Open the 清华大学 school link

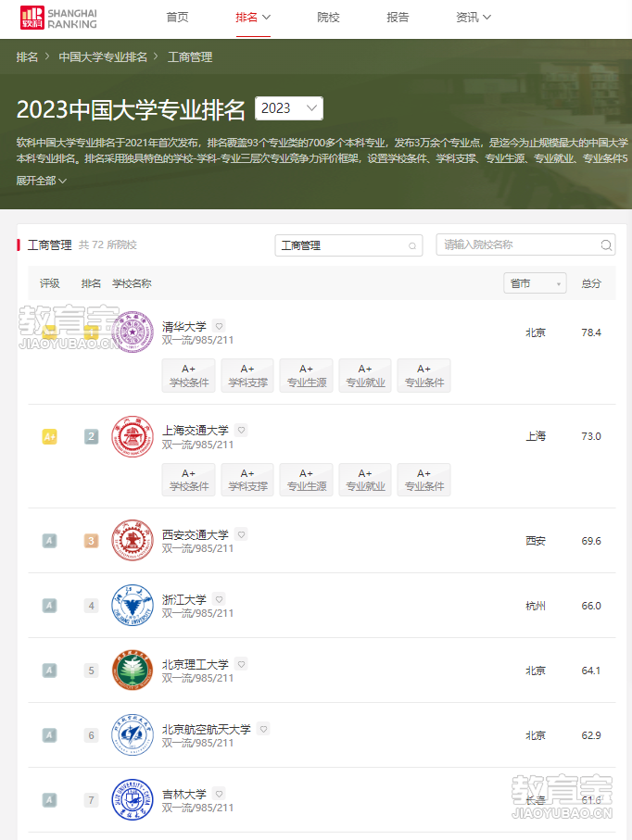pyautogui.click(x=183, y=326)
